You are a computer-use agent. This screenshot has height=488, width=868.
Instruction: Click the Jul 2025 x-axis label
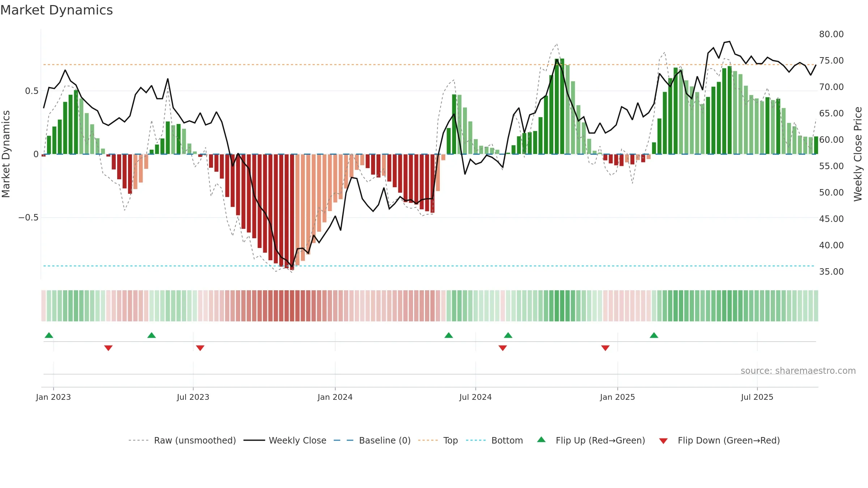pos(757,397)
